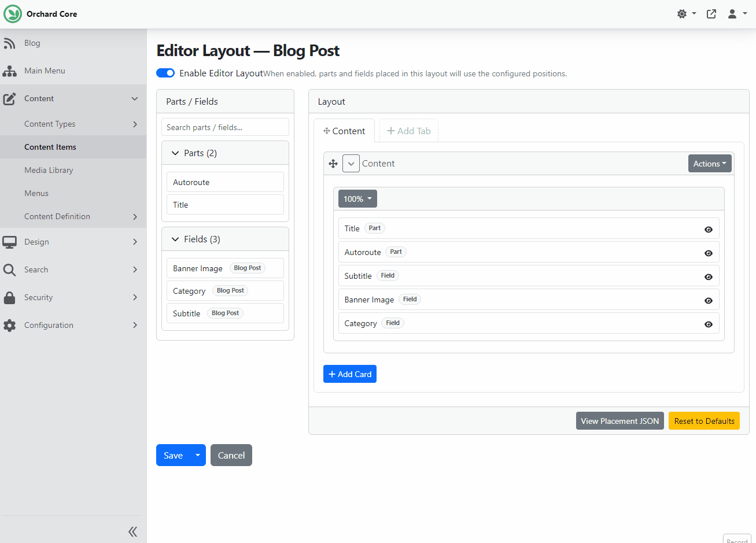Select Title in the Parts list

point(225,205)
